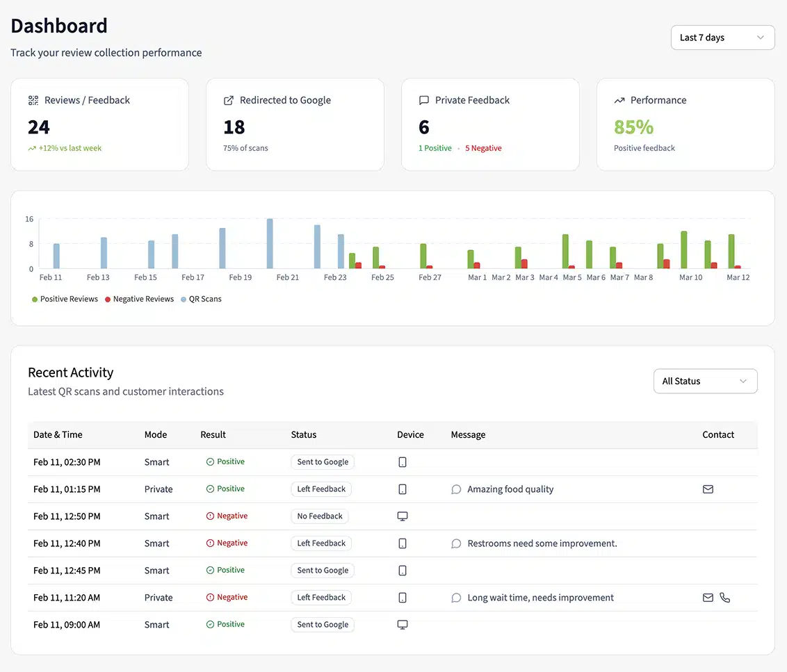Click the 18 redirected count value
The width and height of the screenshot is (787, 672).
point(234,127)
